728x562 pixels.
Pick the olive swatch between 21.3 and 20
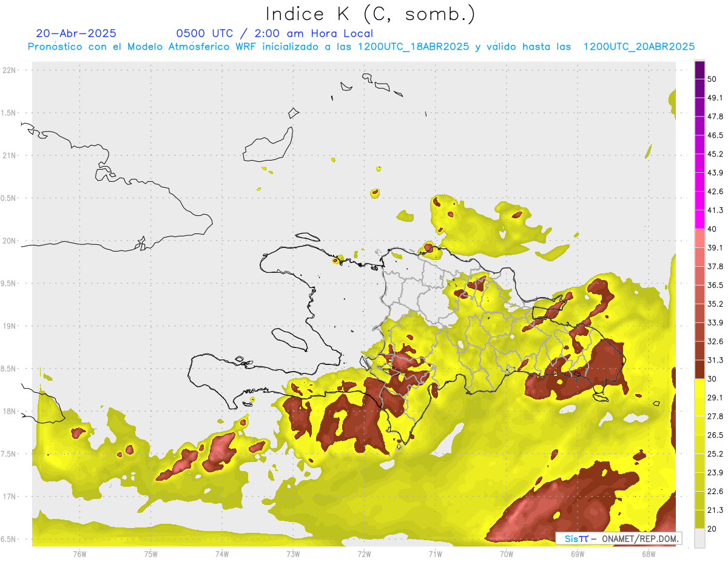699,520
